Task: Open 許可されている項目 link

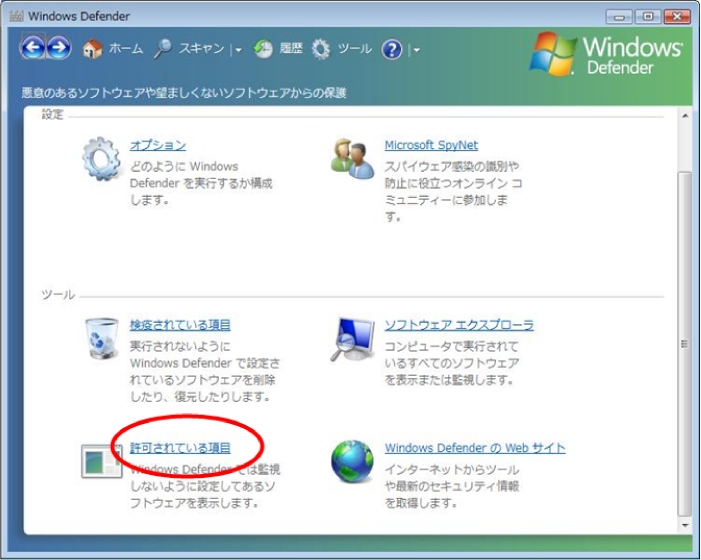Action: 180,448
